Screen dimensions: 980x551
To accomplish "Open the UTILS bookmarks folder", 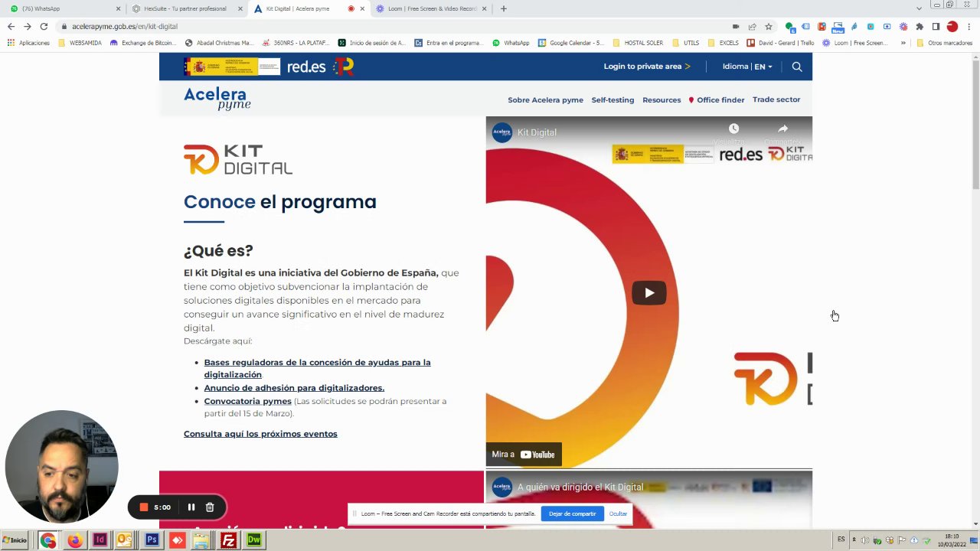I will coord(686,43).
